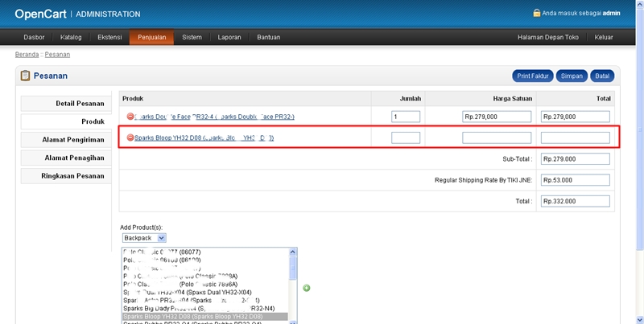The height and width of the screenshot is (324, 644).
Task: Click the order Total Rp.332.000 field
Action: [x=576, y=201]
